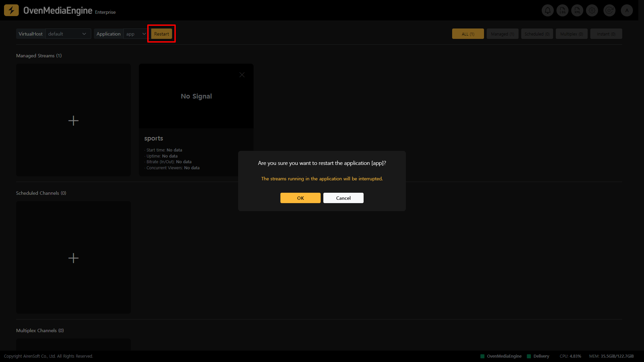This screenshot has width=644, height=362.
Task: Add a new managed stream plus icon
Action: tap(73, 121)
